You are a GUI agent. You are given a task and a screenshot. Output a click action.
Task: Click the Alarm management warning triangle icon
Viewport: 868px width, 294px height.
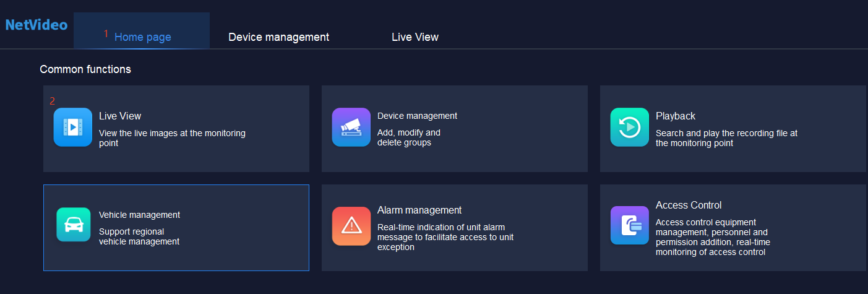(351, 226)
